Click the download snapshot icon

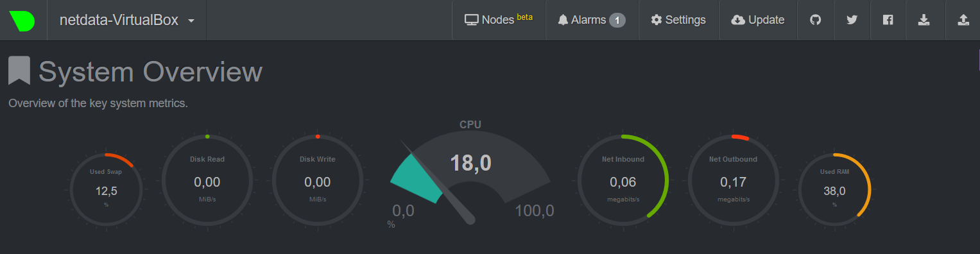pyautogui.click(x=924, y=20)
